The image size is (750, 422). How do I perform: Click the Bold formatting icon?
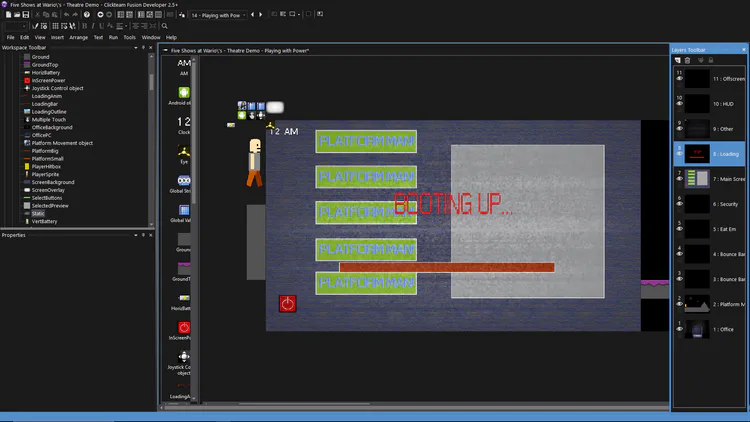click(85, 26)
